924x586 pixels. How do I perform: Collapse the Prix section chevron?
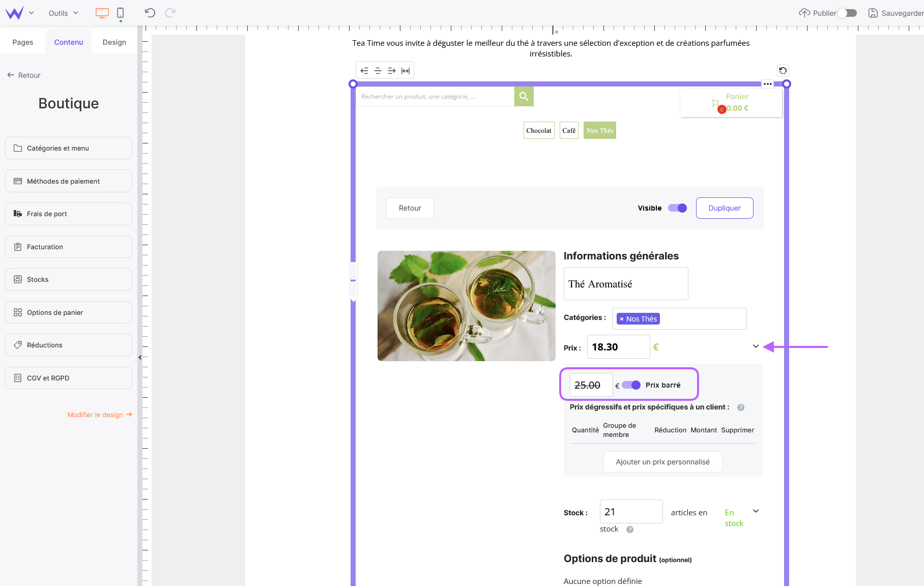[756, 346]
